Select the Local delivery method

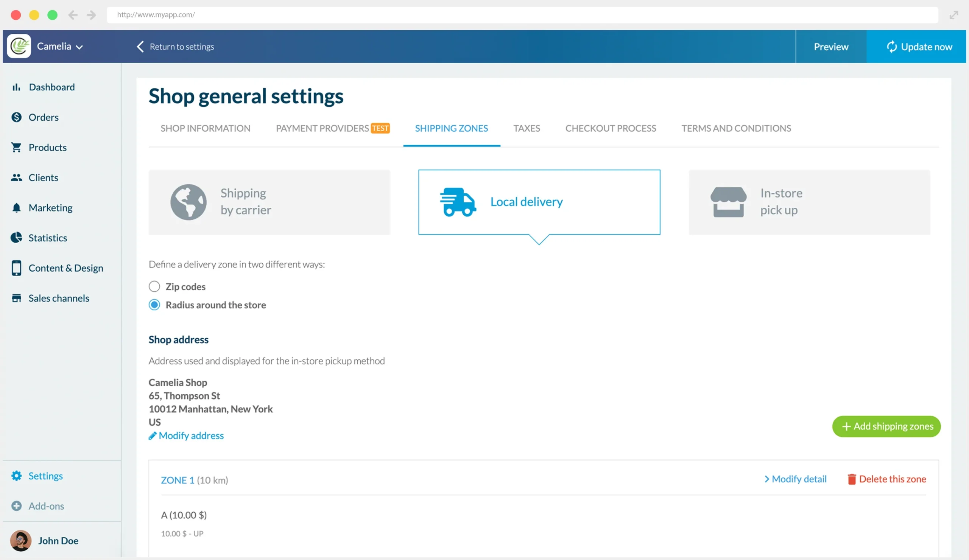point(539,201)
